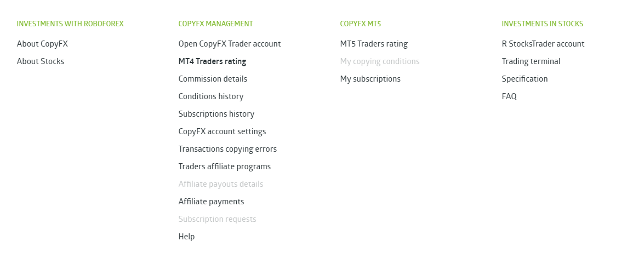Open the About CopyFX link
This screenshot has width=644, height=264.
[x=42, y=44]
